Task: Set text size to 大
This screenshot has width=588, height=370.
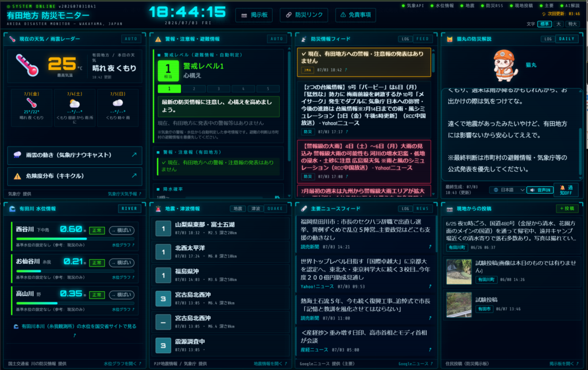Action: coord(558,24)
